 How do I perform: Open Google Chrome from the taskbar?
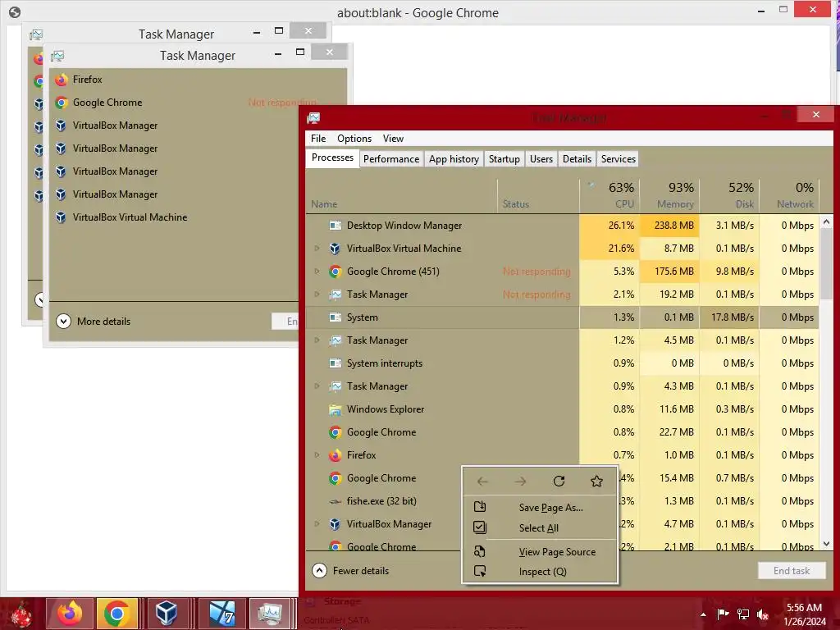(116, 614)
